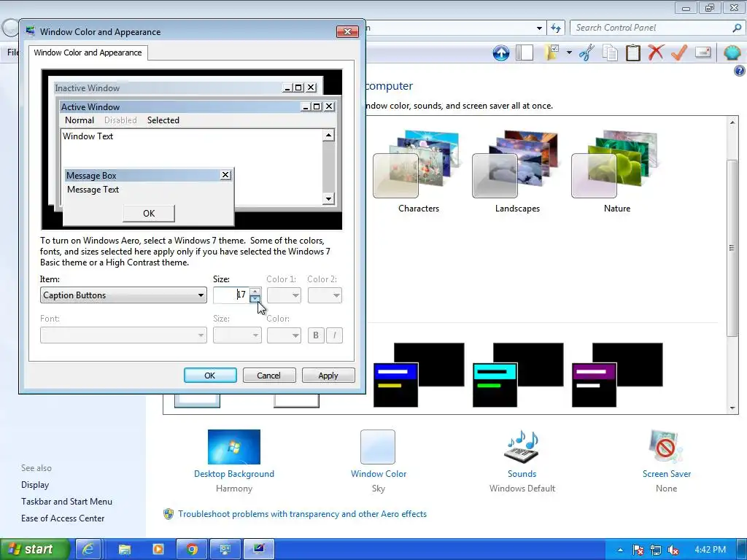The height and width of the screenshot is (560, 747).
Task: Click the Copy pages icon
Action: click(610, 52)
